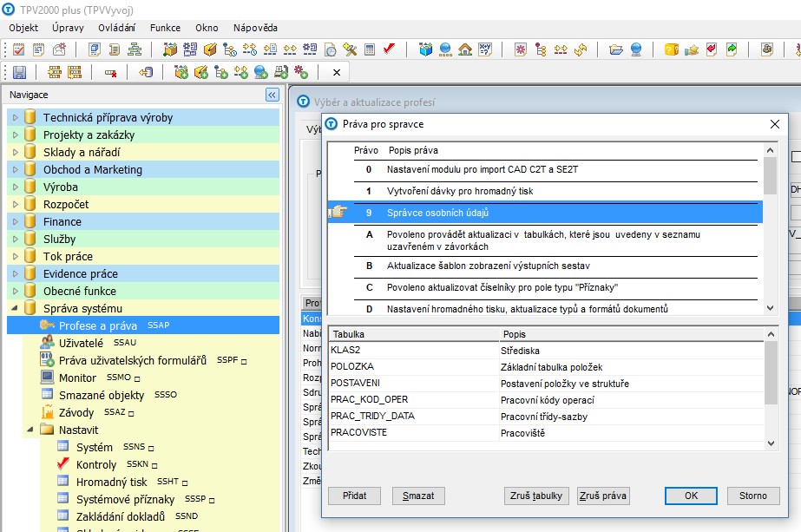Click the save floppy disk icon

19,72
